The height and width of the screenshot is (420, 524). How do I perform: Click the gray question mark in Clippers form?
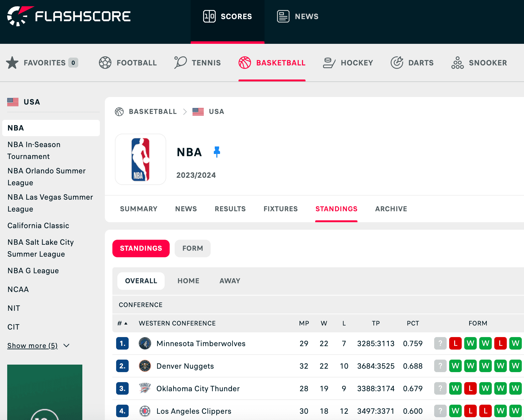[x=440, y=411]
